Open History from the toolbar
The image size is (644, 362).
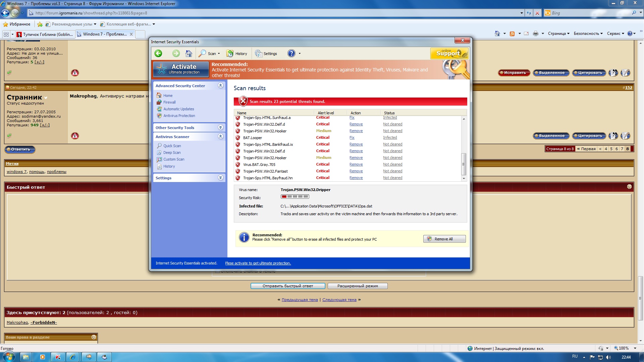click(237, 54)
